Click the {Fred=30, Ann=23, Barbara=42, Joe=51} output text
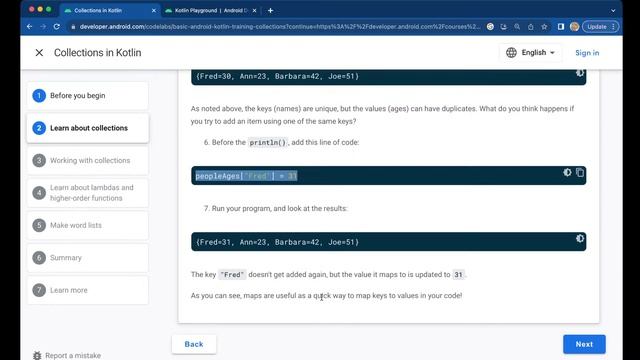Screen dimensions: 640x360 (x=278, y=76)
